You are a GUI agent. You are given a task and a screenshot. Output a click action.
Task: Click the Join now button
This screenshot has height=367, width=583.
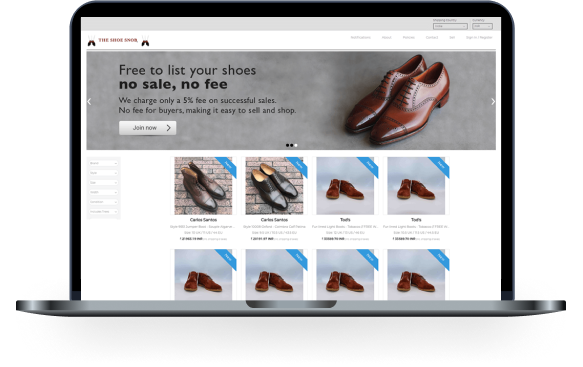[x=148, y=128]
